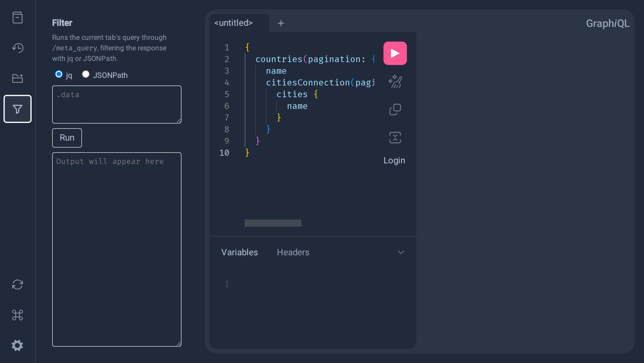Collapse the variables editor chevron
This screenshot has width=644, height=363.
(x=401, y=252)
